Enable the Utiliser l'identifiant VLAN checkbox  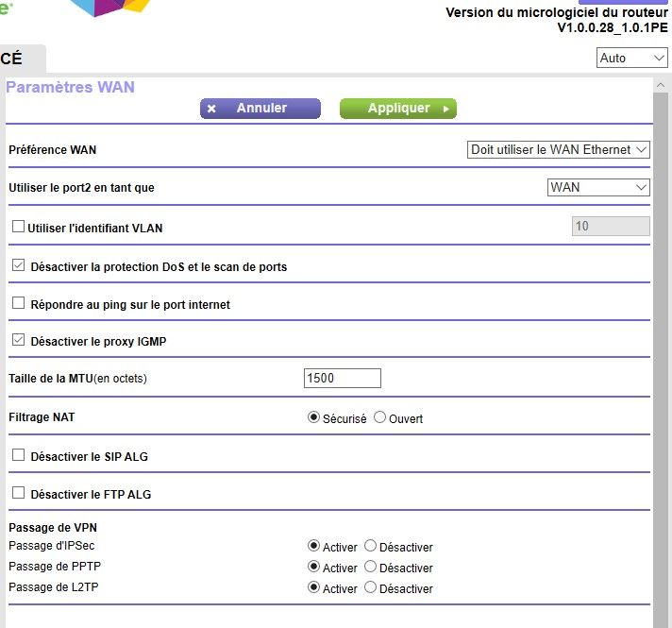tap(18, 227)
